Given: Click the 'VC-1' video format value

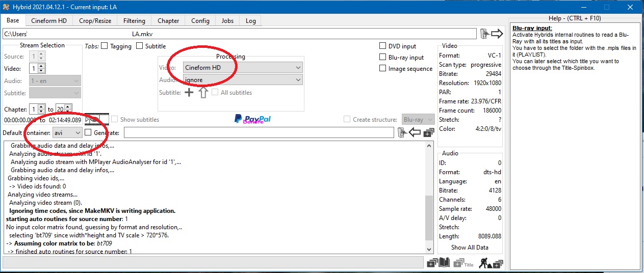Looking at the screenshot, I should point(494,55).
